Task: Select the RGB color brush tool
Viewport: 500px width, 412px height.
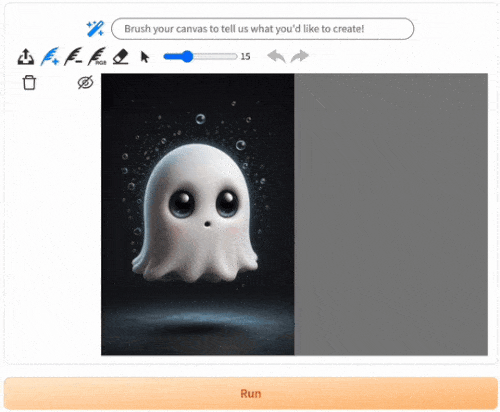Action: click(97, 56)
